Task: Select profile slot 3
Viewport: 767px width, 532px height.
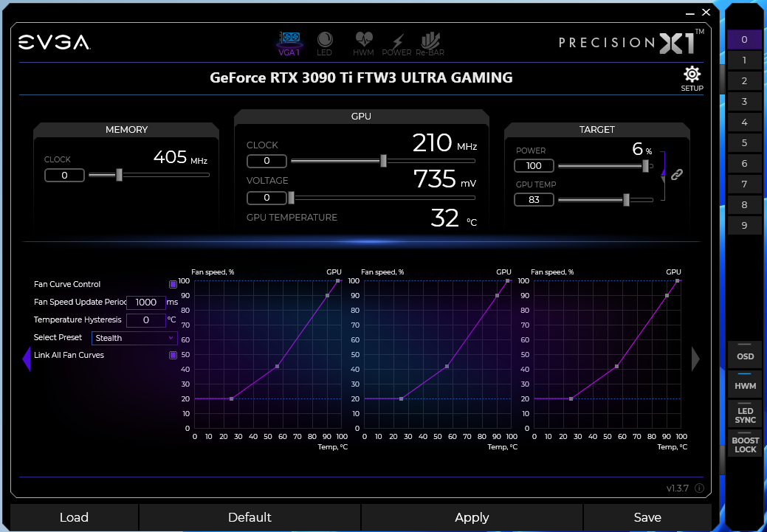Action: [744, 101]
